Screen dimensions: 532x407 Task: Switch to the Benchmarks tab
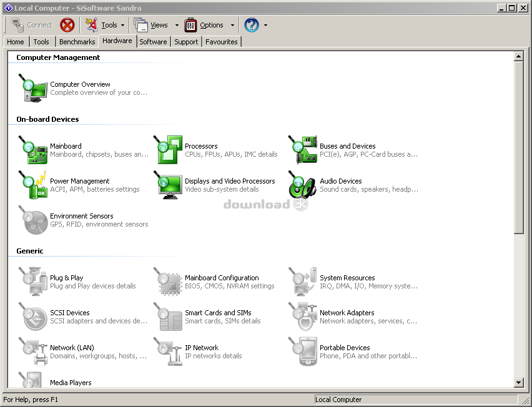click(77, 42)
